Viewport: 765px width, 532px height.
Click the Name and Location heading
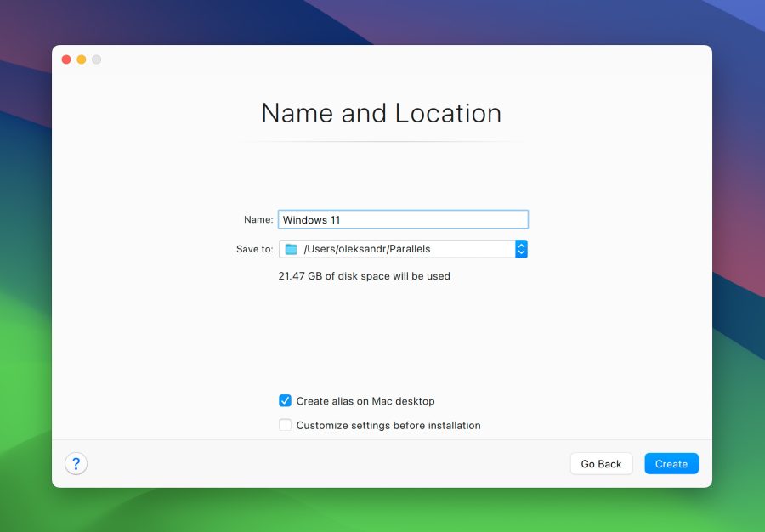point(382,113)
